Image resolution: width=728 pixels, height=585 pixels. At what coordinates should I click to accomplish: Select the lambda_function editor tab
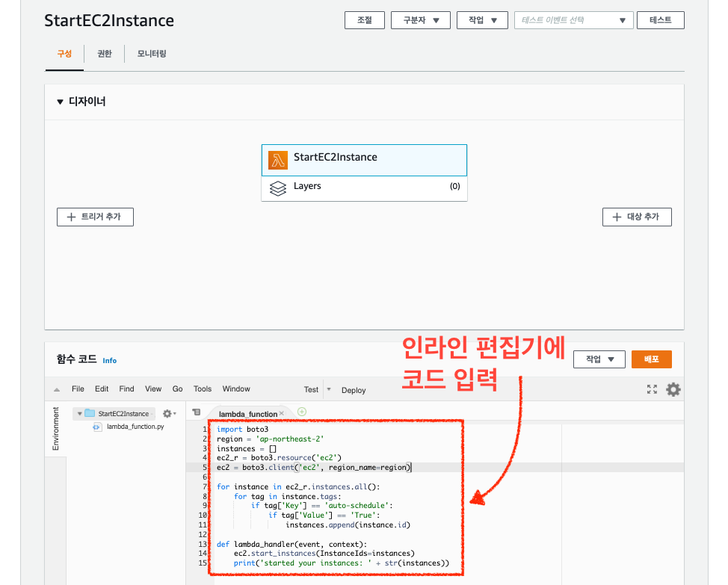point(248,414)
